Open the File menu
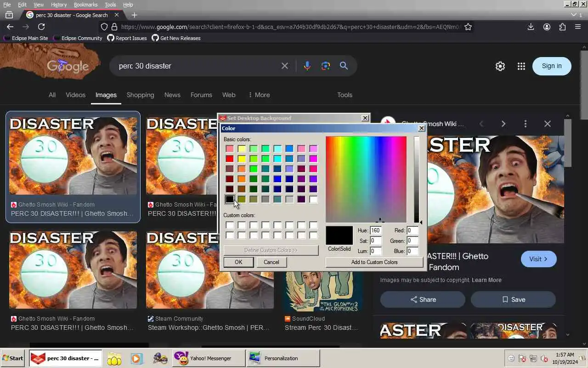The height and width of the screenshot is (368, 588). (7, 5)
